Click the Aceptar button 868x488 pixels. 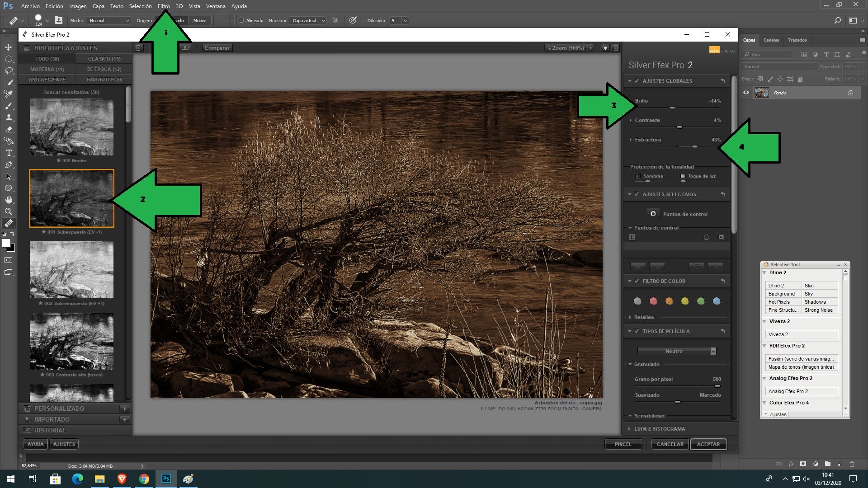pyautogui.click(x=708, y=444)
